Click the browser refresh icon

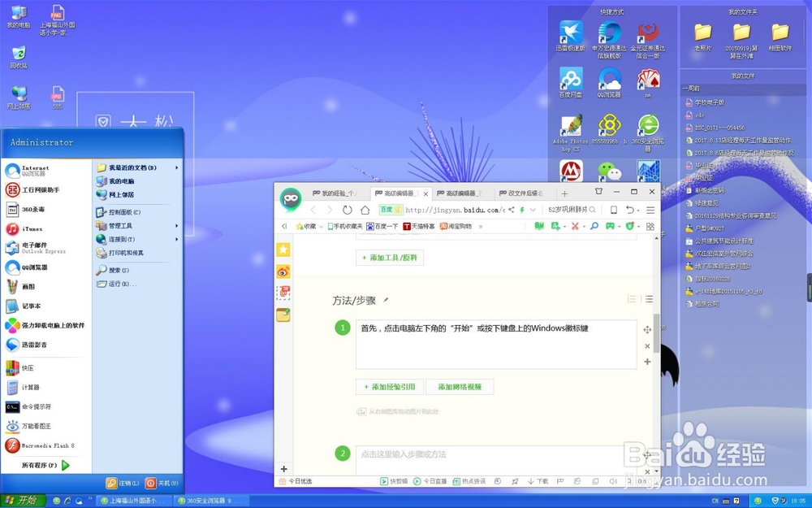tap(347, 210)
